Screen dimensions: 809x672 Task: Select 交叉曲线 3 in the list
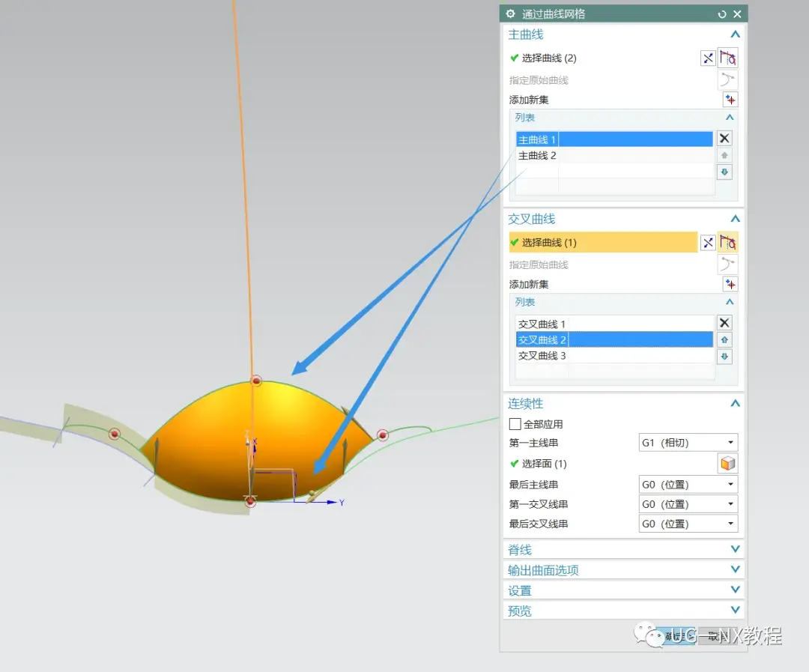[614, 356]
